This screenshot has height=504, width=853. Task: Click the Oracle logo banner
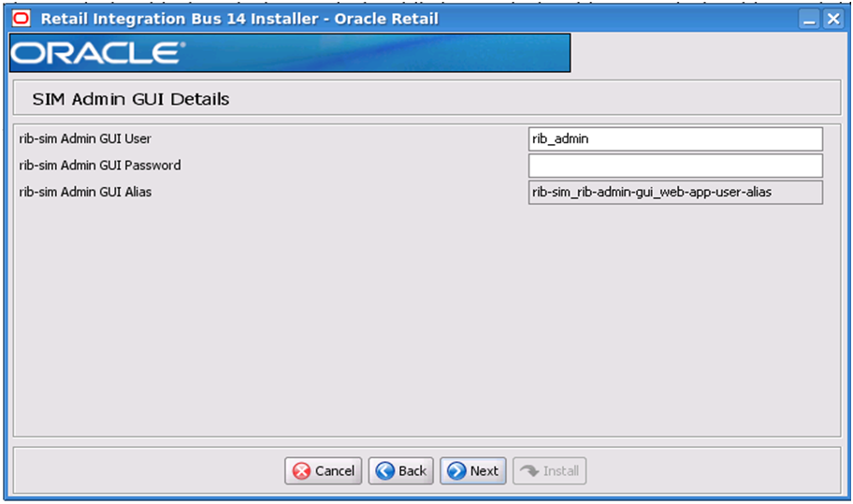(x=290, y=52)
